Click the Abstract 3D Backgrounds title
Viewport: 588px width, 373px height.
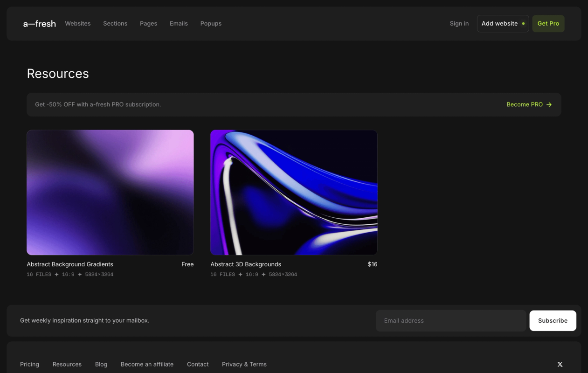[246, 264]
